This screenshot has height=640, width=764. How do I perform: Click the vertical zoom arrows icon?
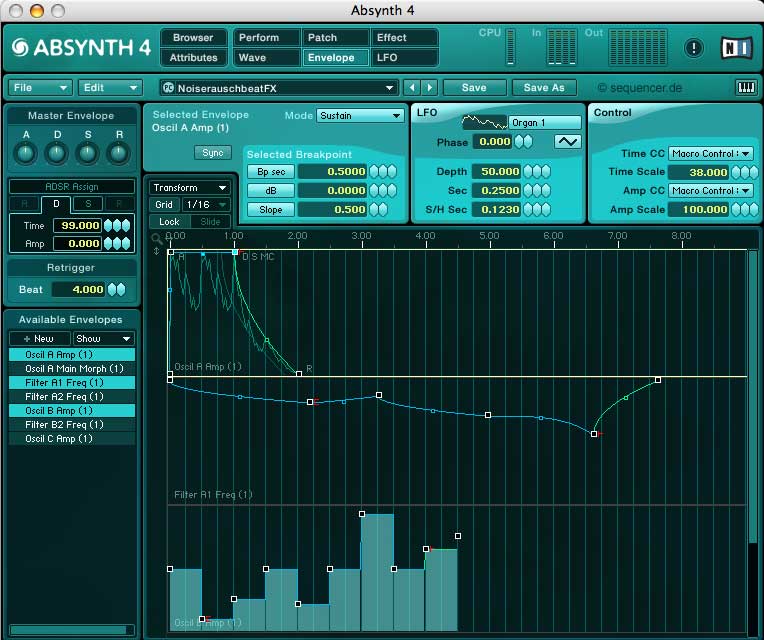click(x=156, y=251)
